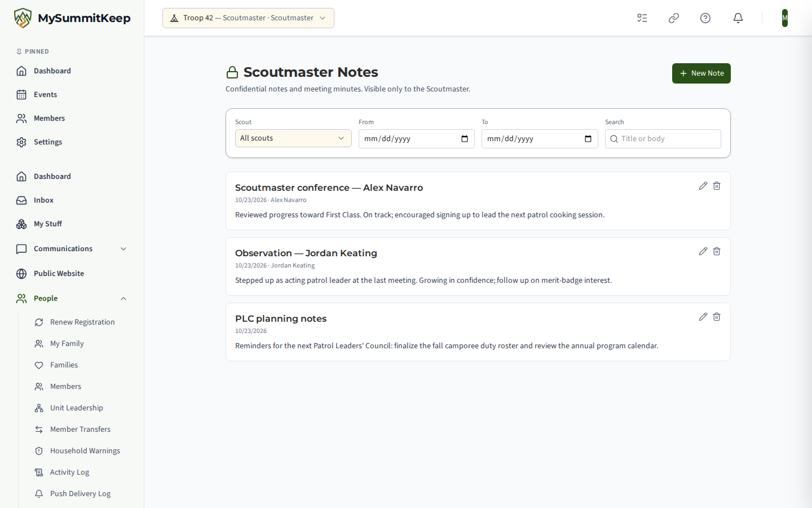Click the Scoutmaster conference — Alex Navarro title

(x=329, y=188)
